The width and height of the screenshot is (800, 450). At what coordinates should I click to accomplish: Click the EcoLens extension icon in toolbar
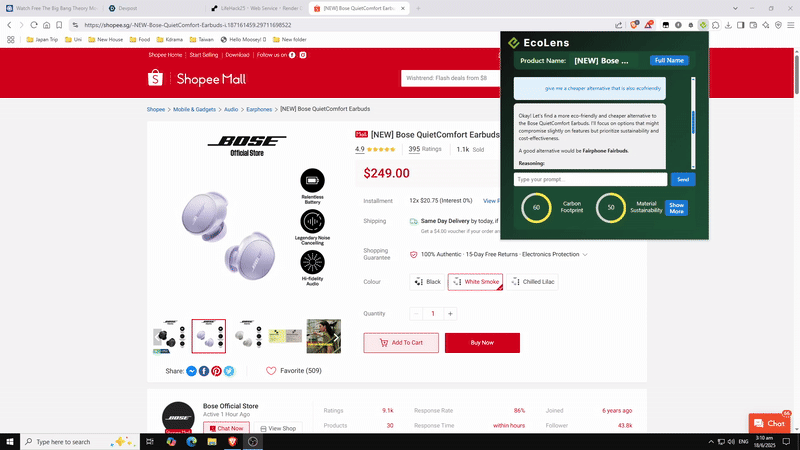[703, 25]
